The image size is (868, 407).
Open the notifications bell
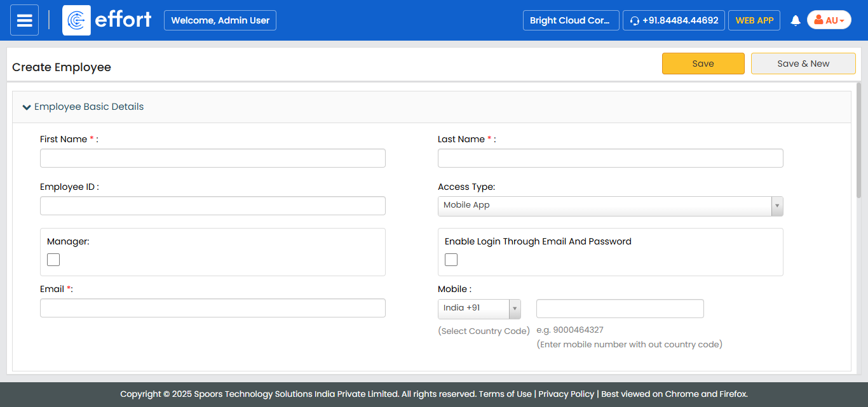click(x=795, y=20)
